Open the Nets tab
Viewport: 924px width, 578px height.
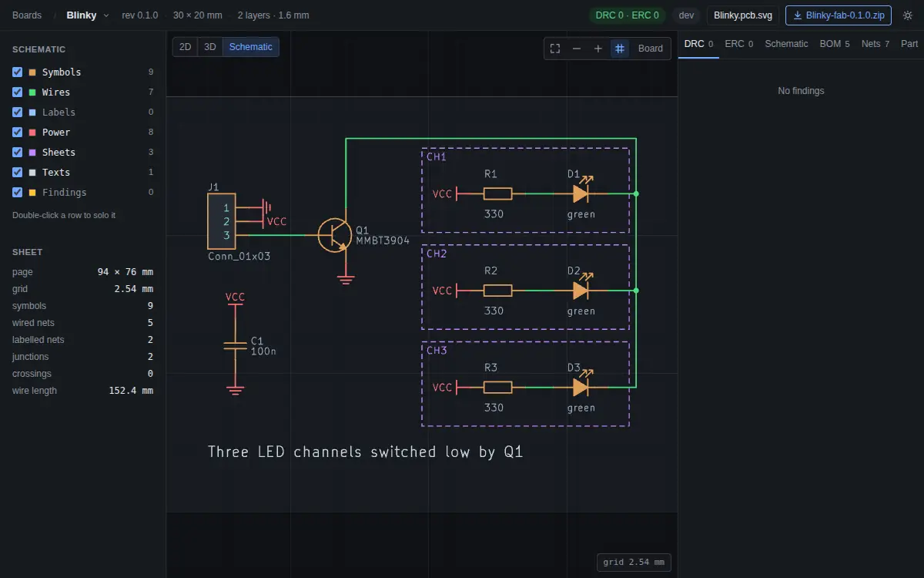[875, 44]
